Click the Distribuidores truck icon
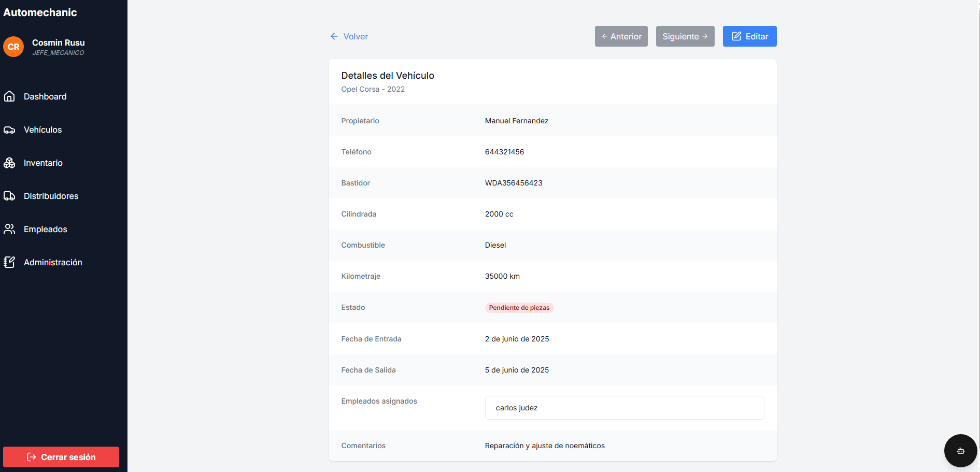Viewport: 980px width, 472px height. point(9,196)
